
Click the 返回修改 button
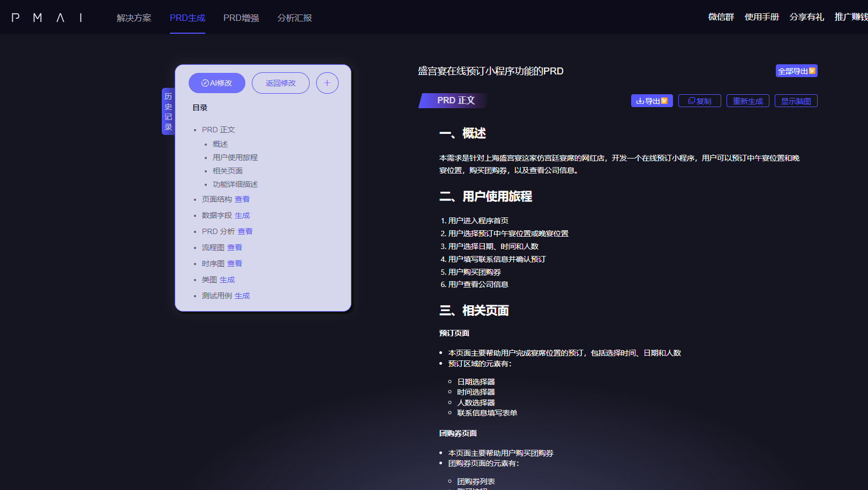pyautogui.click(x=280, y=83)
